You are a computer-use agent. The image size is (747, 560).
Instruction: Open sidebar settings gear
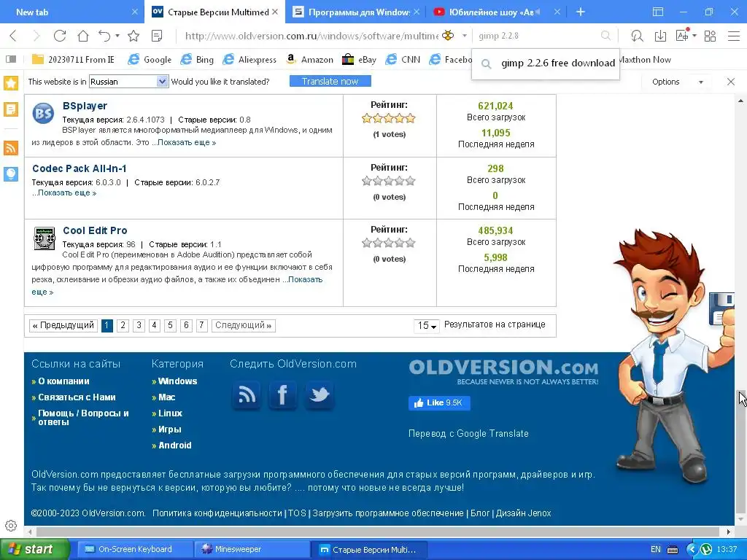tap(10, 526)
